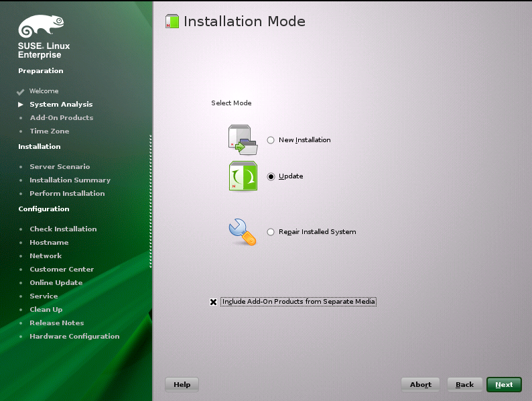Click the System Analysis arrow marker
Viewport: 532px width, 401px height.
tap(21, 105)
